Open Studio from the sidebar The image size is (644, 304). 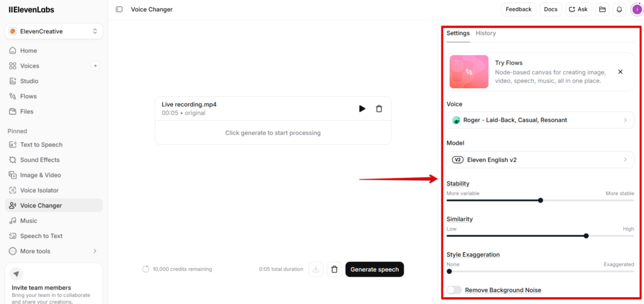pyautogui.click(x=54, y=81)
